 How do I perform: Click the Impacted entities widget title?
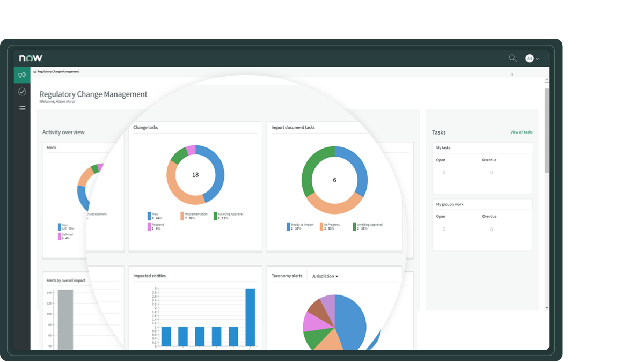click(x=149, y=276)
